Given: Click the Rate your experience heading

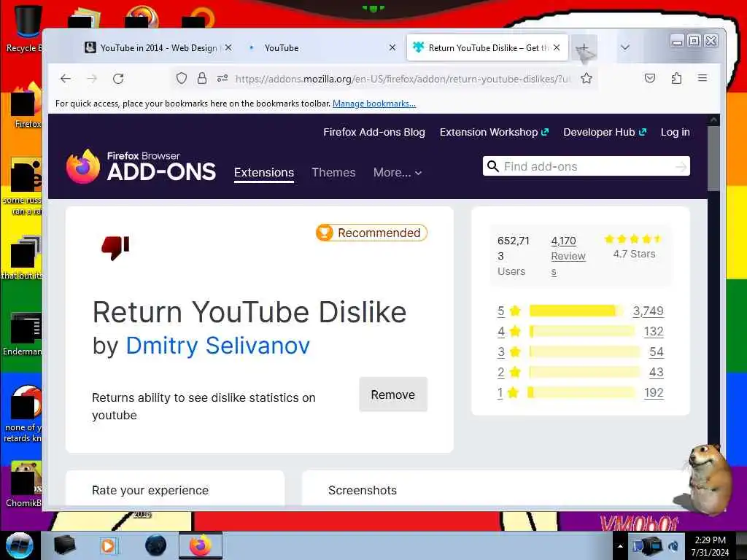Looking at the screenshot, I should 150,491.
